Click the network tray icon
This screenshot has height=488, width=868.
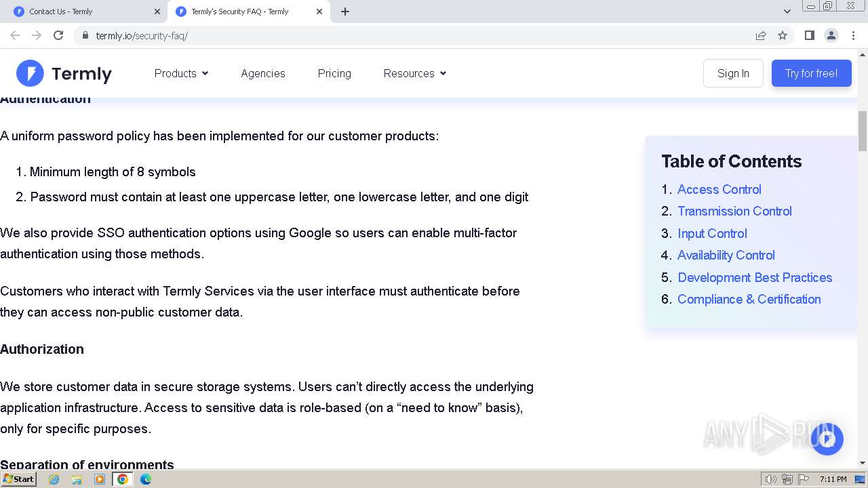(x=787, y=479)
